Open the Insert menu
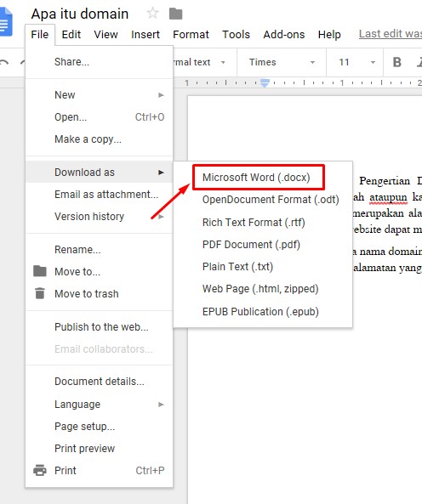Viewport: 422px width, 504px height. click(145, 34)
